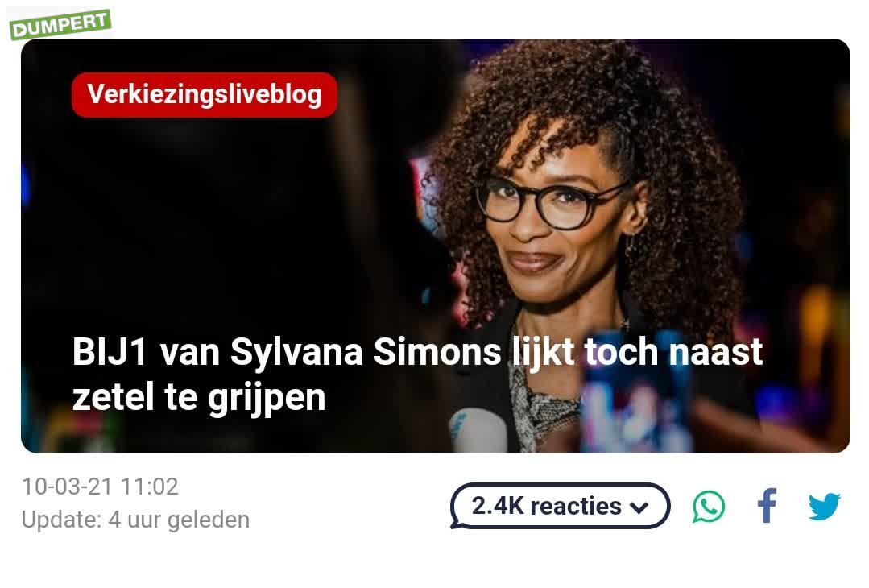The image size is (869, 588).
Task: Open headline line 'BIJ1 van Sylvana Simons lijkt toch naast'
Action: click(417, 351)
